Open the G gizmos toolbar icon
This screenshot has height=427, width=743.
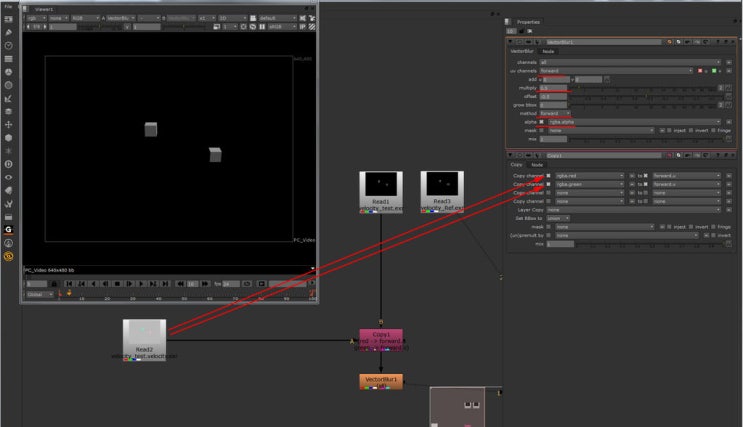8,229
